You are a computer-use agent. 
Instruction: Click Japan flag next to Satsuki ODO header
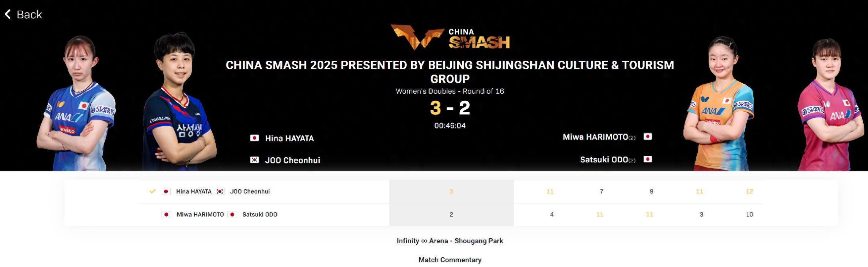pos(648,159)
